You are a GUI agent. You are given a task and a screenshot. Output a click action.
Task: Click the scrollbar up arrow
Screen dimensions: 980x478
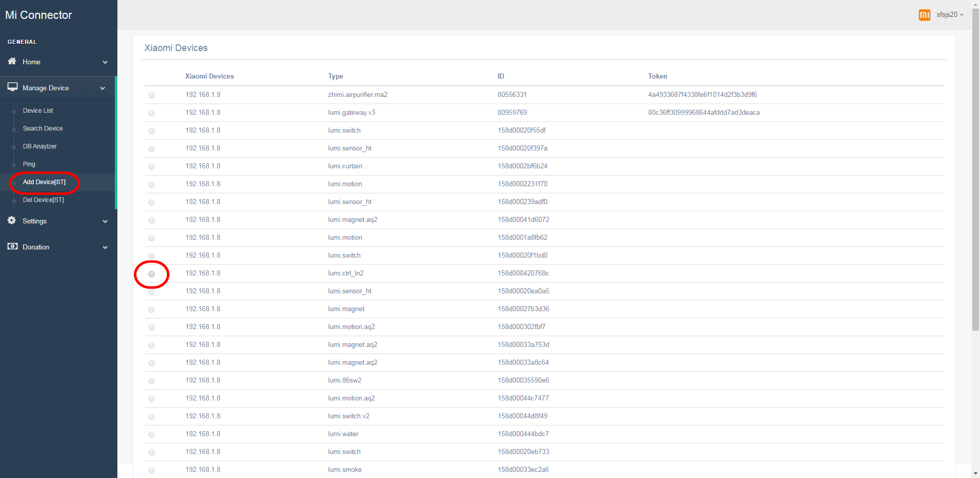pyautogui.click(x=975, y=4)
